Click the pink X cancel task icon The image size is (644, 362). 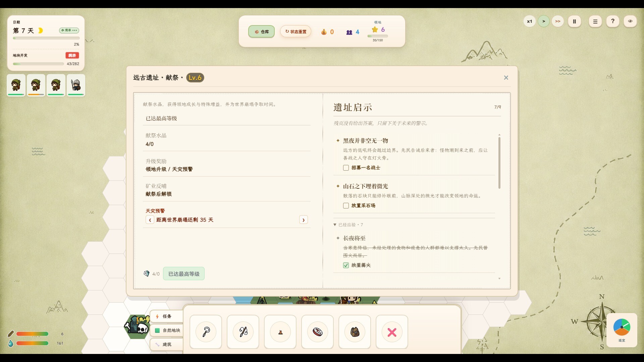[392, 332]
